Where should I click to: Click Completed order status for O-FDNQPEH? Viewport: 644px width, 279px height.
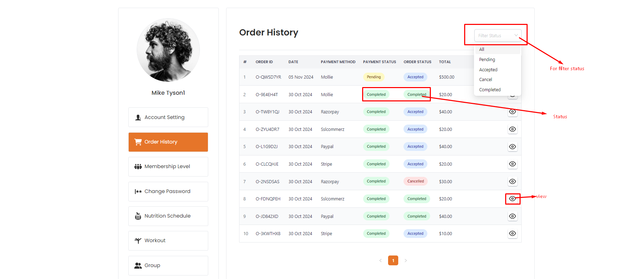click(417, 199)
